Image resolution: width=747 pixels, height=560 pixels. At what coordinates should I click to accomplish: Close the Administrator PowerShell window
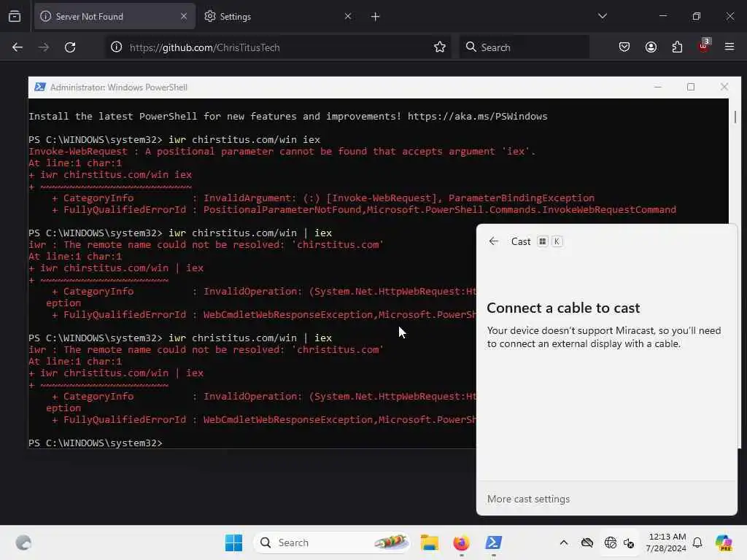[x=724, y=87]
